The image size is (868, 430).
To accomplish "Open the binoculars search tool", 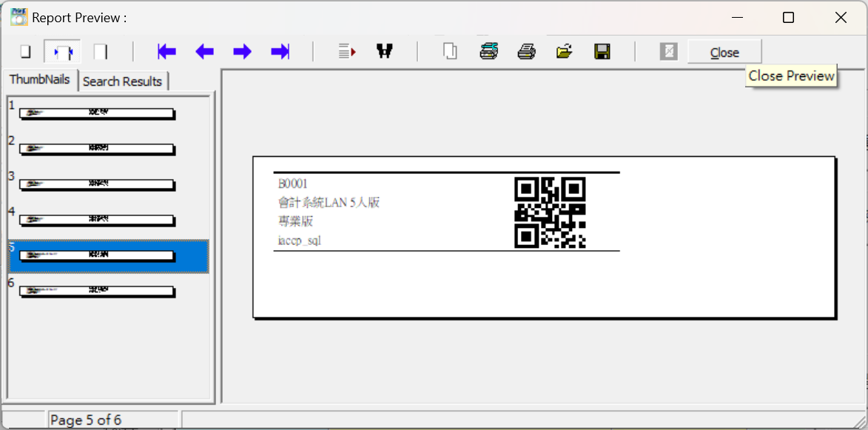I will coord(384,52).
